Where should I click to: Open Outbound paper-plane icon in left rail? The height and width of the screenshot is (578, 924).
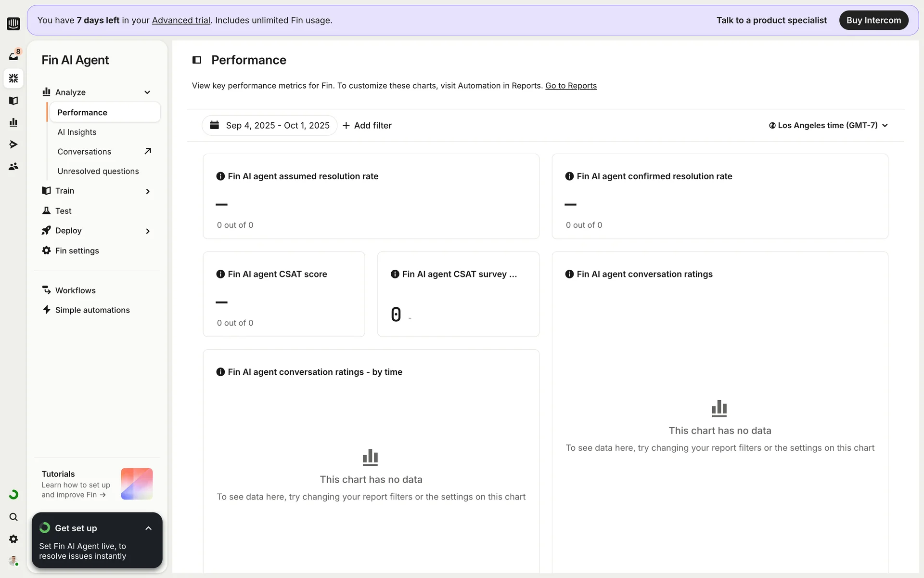click(x=13, y=144)
